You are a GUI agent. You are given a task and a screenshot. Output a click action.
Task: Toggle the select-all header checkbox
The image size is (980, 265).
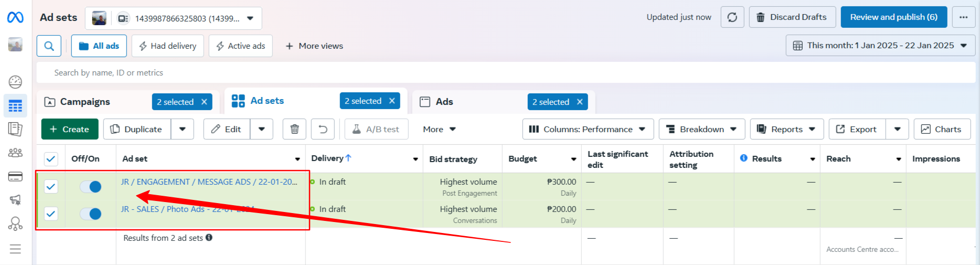(x=51, y=158)
